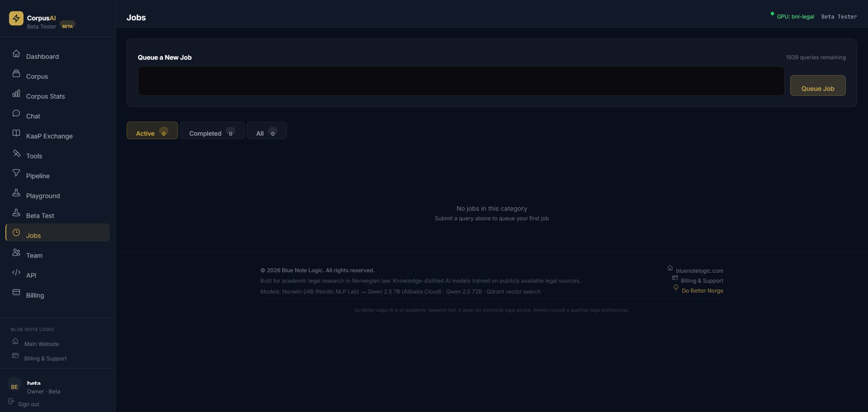Open the Do Better Norge footer link
Viewport: 868px width, 412px height.
click(x=702, y=291)
